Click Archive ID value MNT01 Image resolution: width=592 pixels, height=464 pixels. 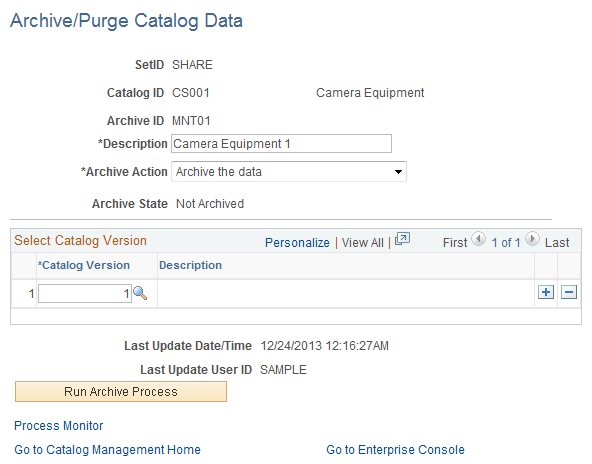click(x=191, y=121)
